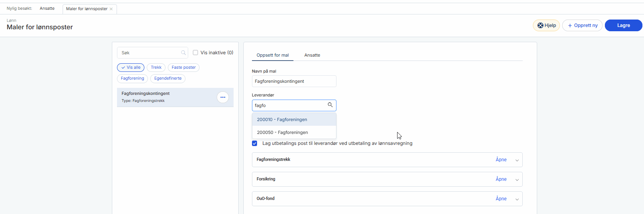Click the Hjelp lifebuoy button
Image resolution: width=644 pixels, height=214 pixels.
pos(546,25)
